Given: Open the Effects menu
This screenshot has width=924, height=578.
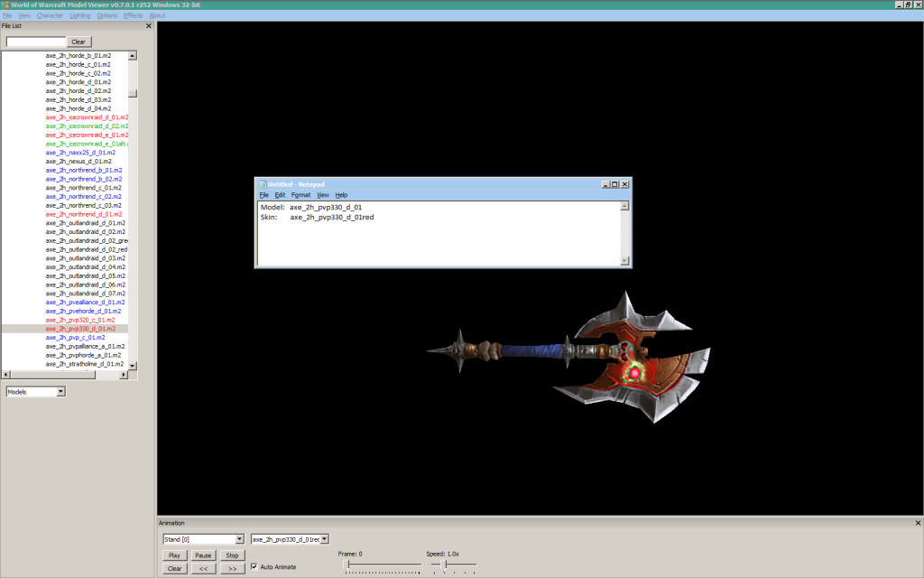Looking at the screenshot, I should coord(134,16).
